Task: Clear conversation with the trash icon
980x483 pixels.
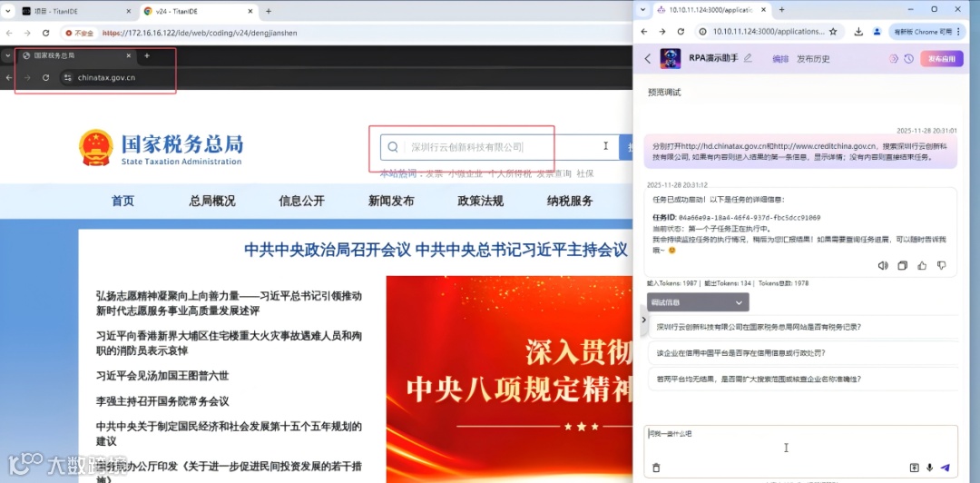Action: point(656,468)
